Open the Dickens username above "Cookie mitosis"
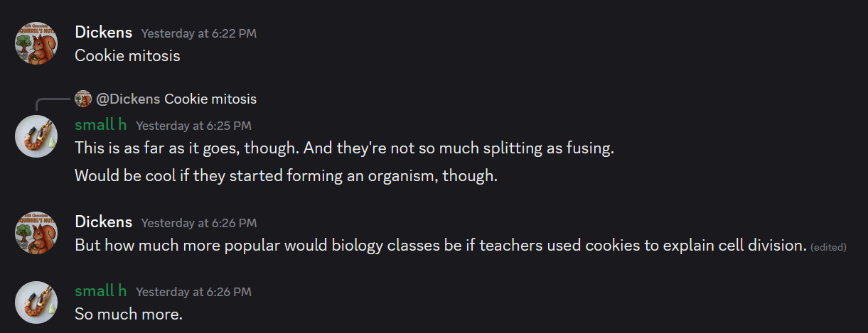 (x=103, y=32)
